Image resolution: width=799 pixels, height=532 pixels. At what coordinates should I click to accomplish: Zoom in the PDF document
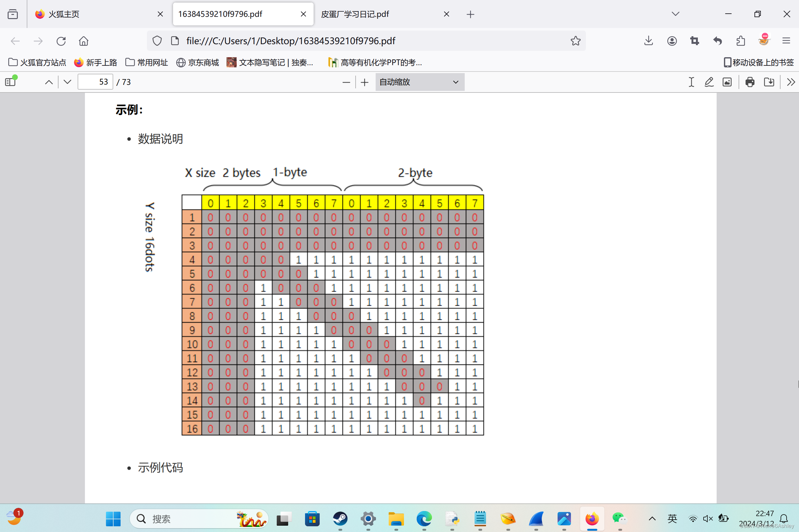pyautogui.click(x=365, y=82)
